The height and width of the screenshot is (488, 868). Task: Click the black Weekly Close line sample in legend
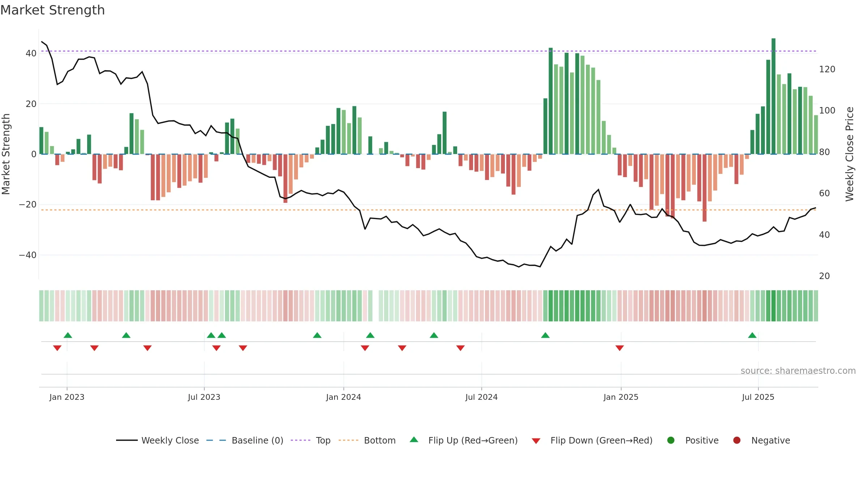coord(127,440)
